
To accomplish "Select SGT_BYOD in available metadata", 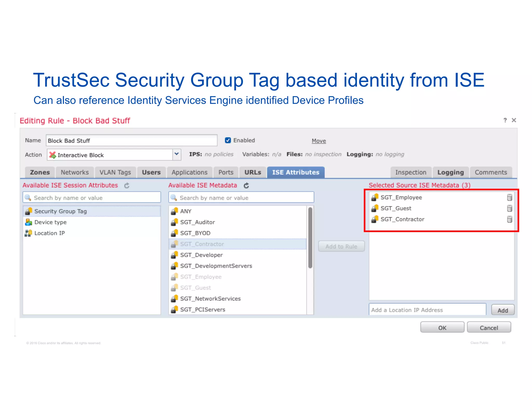I will click(x=238, y=233).
